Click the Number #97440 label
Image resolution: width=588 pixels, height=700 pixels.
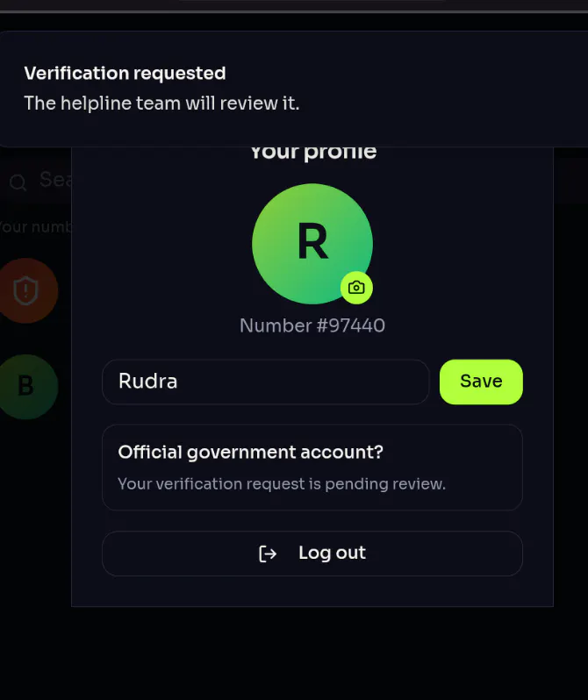coord(312,325)
